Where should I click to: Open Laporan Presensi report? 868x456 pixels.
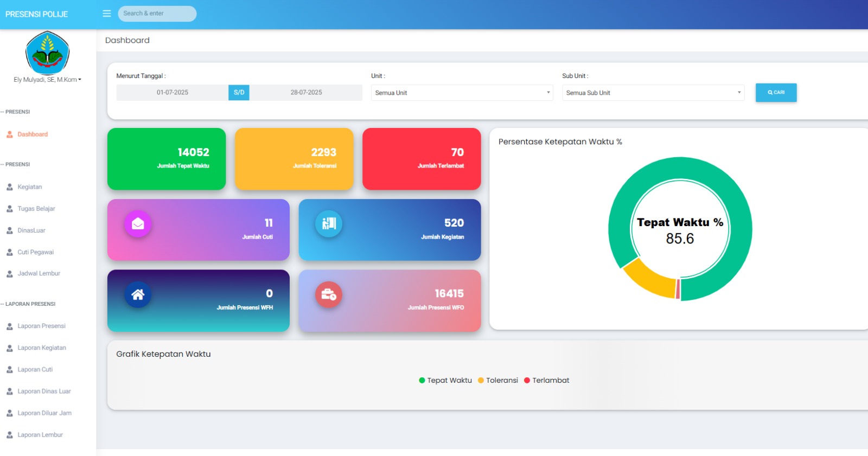point(42,326)
